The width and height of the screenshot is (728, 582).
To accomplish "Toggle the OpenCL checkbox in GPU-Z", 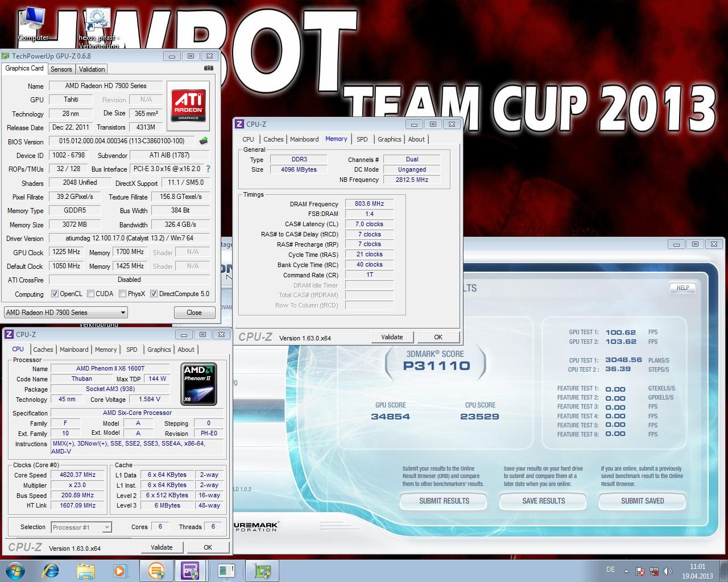I will [x=55, y=294].
